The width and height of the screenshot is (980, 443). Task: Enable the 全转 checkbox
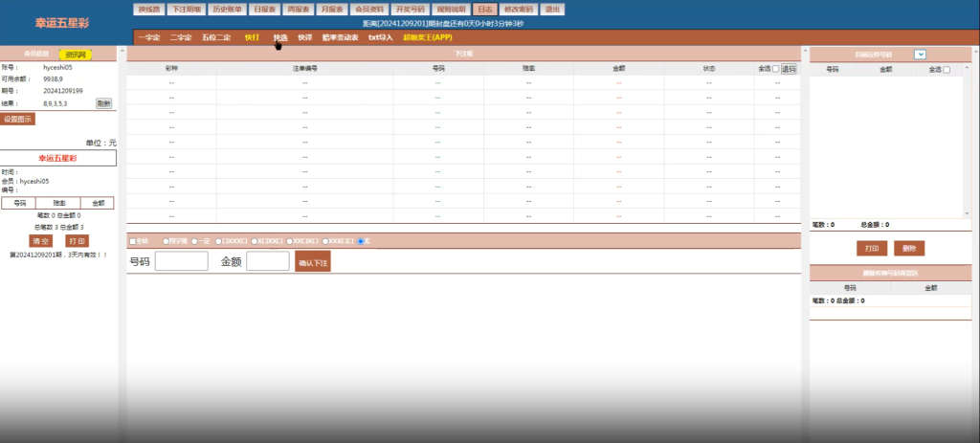click(132, 241)
